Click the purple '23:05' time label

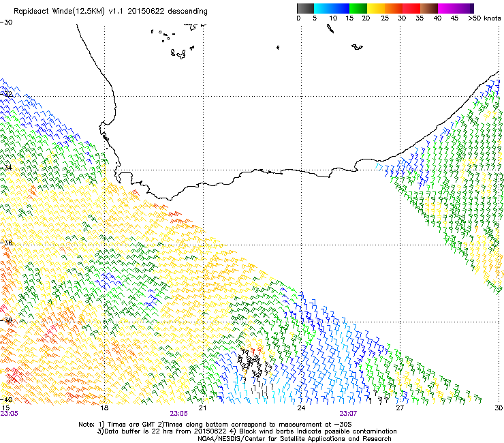[9, 414]
